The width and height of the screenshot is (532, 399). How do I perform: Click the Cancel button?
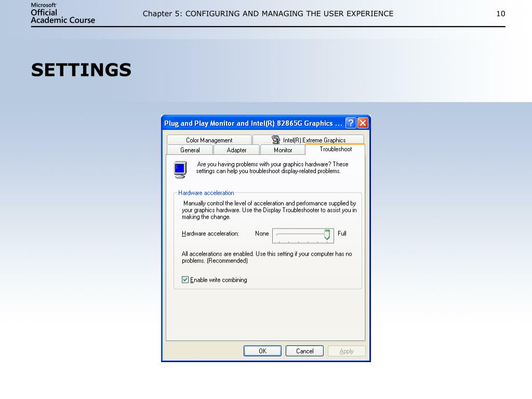coord(304,351)
